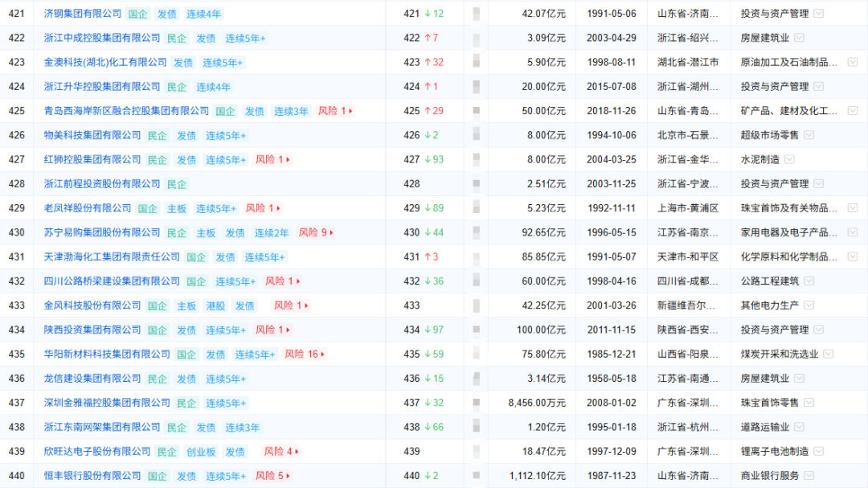Click 主板 tag beside 老凤祥股份有限公司
The width and height of the screenshot is (868, 488).
coord(177,208)
